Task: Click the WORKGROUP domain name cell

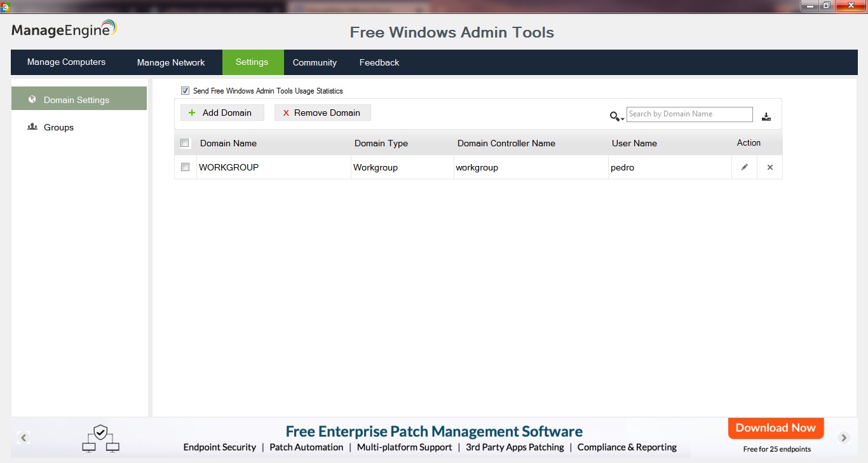Action: click(x=274, y=167)
